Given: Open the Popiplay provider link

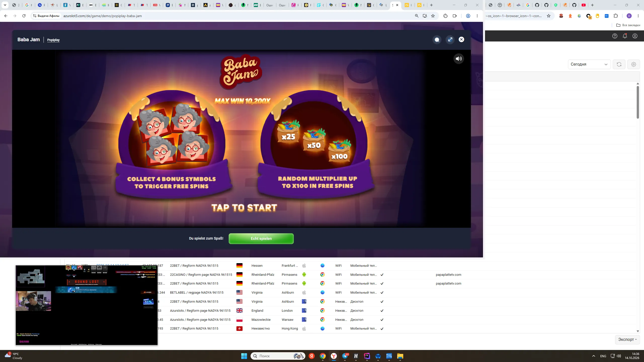Looking at the screenshot, I should pos(53,40).
